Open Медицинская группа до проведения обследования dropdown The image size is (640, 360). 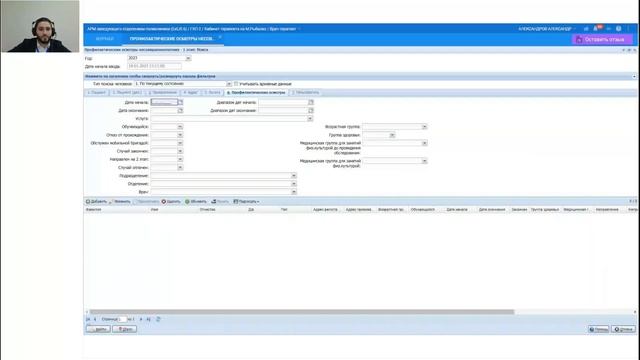coord(424,143)
